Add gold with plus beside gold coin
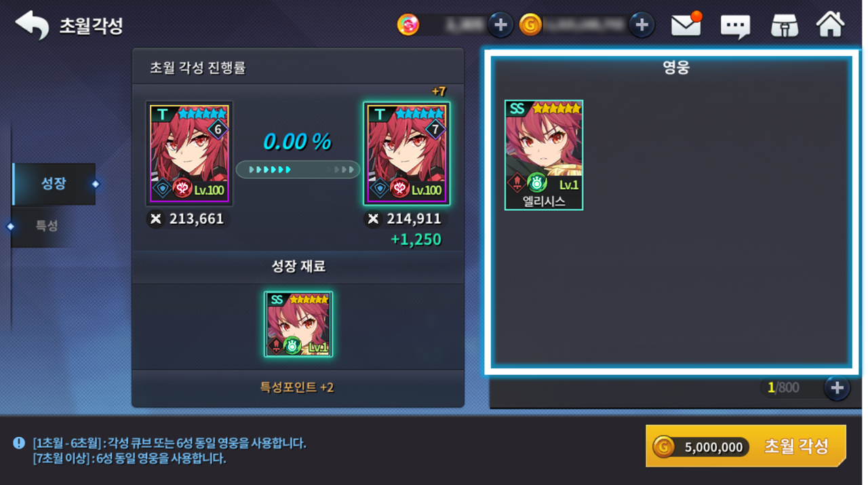 [642, 25]
